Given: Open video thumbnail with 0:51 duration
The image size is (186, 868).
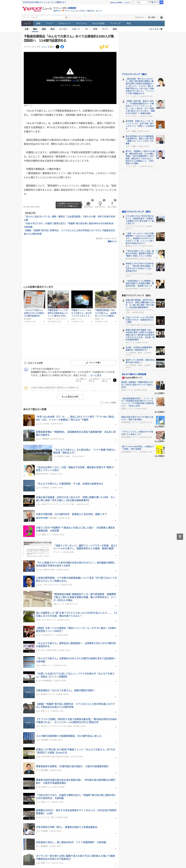Looking at the screenshot, I should 82,300.
